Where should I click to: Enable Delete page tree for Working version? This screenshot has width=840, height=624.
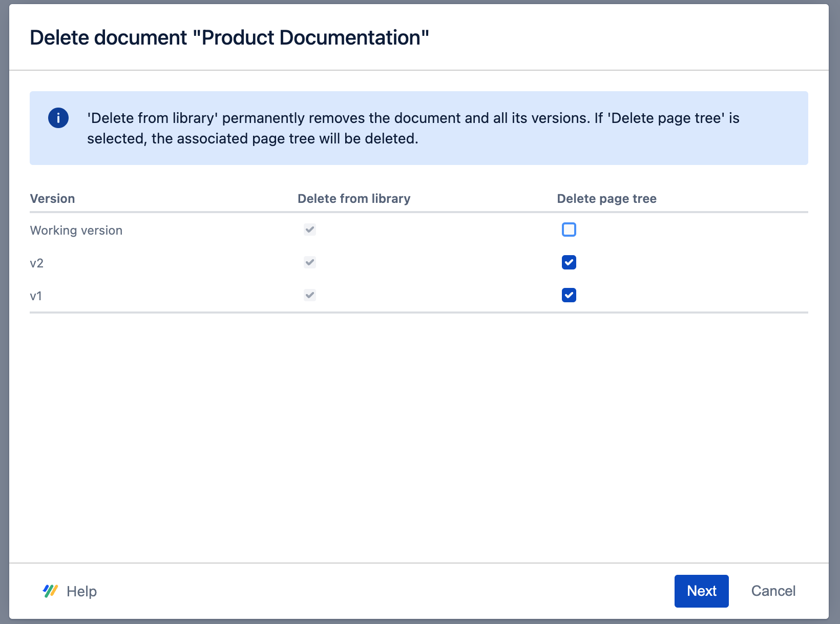click(x=569, y=230)
